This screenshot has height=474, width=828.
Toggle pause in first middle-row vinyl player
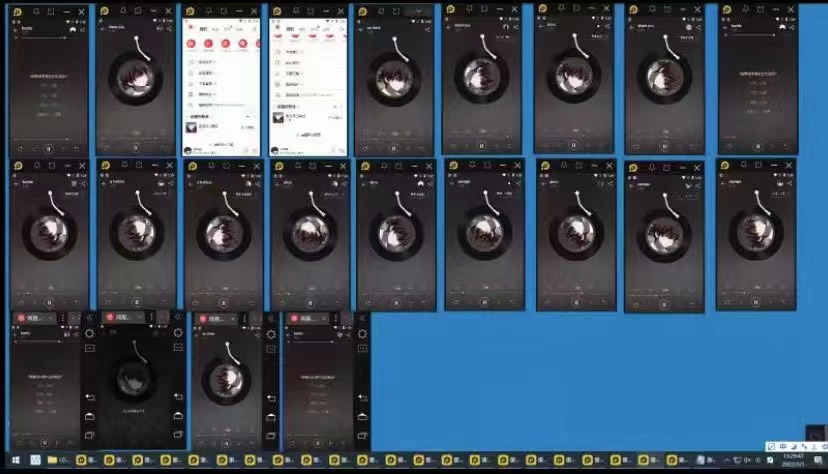pos(49,303)
